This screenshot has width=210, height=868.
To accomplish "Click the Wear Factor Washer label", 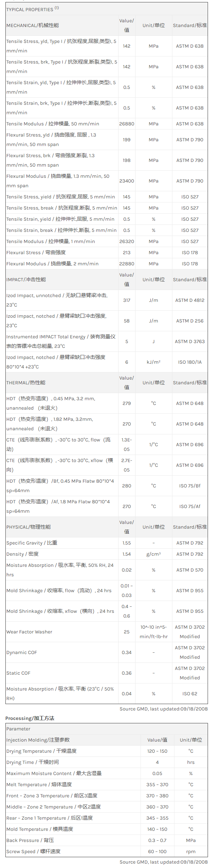I will coord(29,632).
